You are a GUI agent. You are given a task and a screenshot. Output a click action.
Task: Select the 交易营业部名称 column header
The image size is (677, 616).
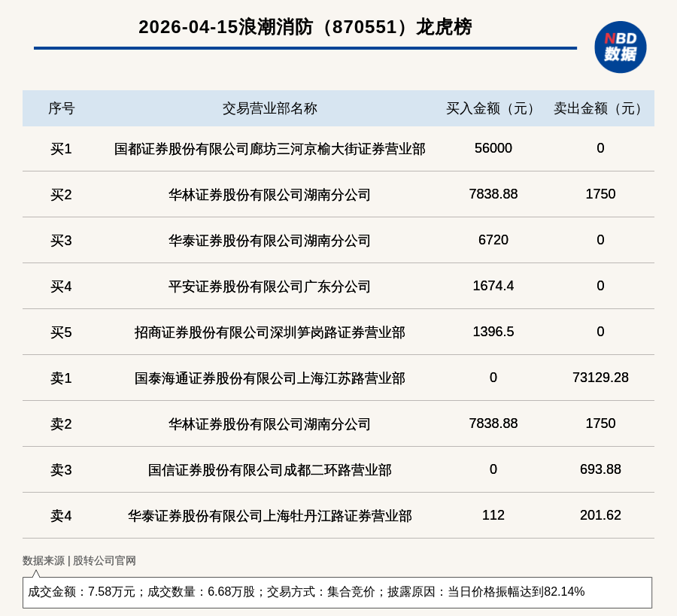point(269,108)
